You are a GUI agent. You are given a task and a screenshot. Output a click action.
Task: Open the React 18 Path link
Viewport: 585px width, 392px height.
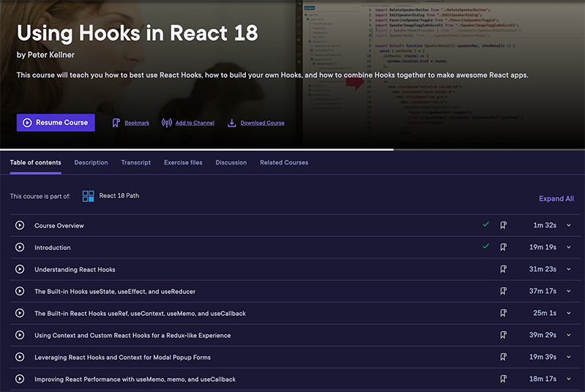tap(119, 195)
